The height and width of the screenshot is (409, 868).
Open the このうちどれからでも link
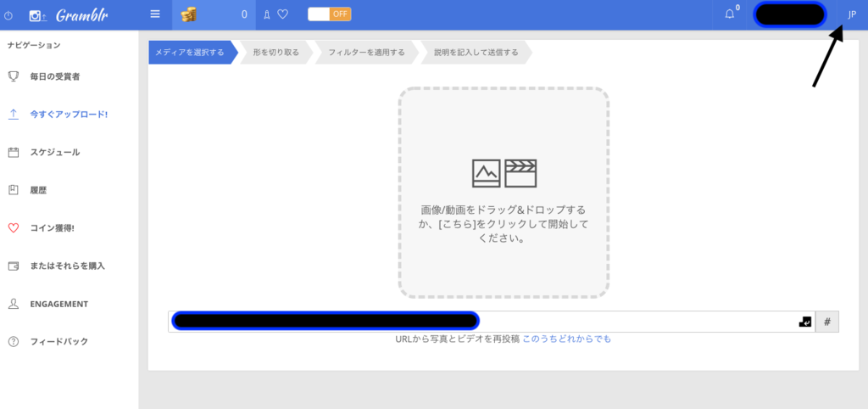567,339
